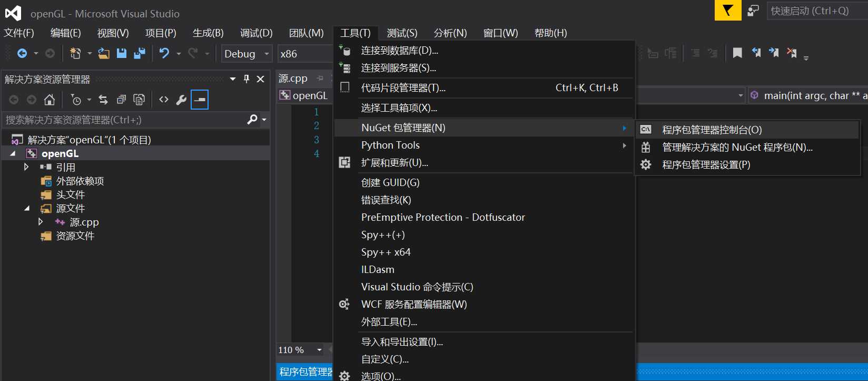Click the search magnifier icon in Solution Explorer
Screen dimensions: 868x381
point(252,120)
